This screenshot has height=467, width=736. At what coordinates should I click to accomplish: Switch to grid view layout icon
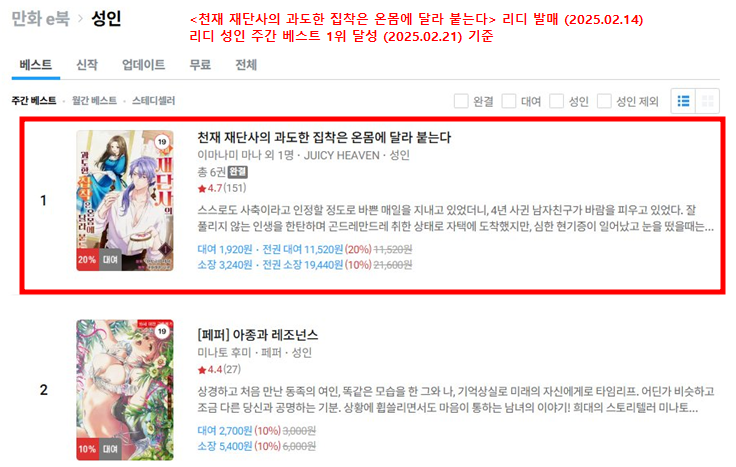coord(707,101)
